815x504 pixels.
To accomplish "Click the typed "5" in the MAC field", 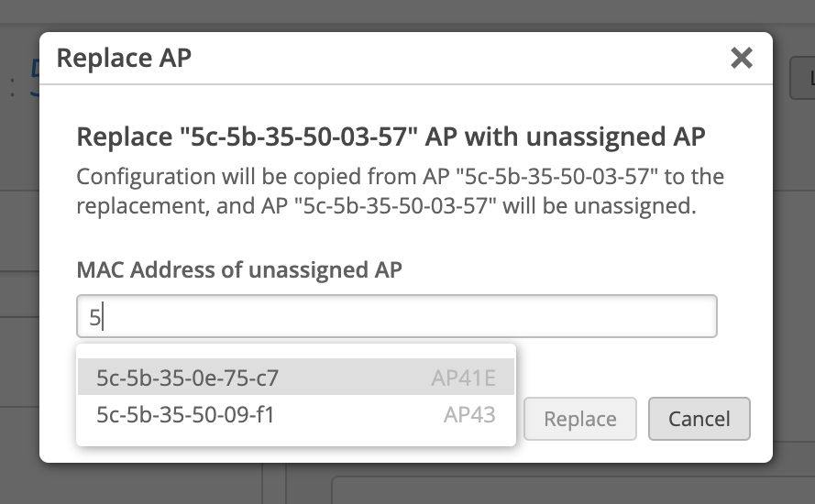I will pyautogui.click(x=94, y=318).
